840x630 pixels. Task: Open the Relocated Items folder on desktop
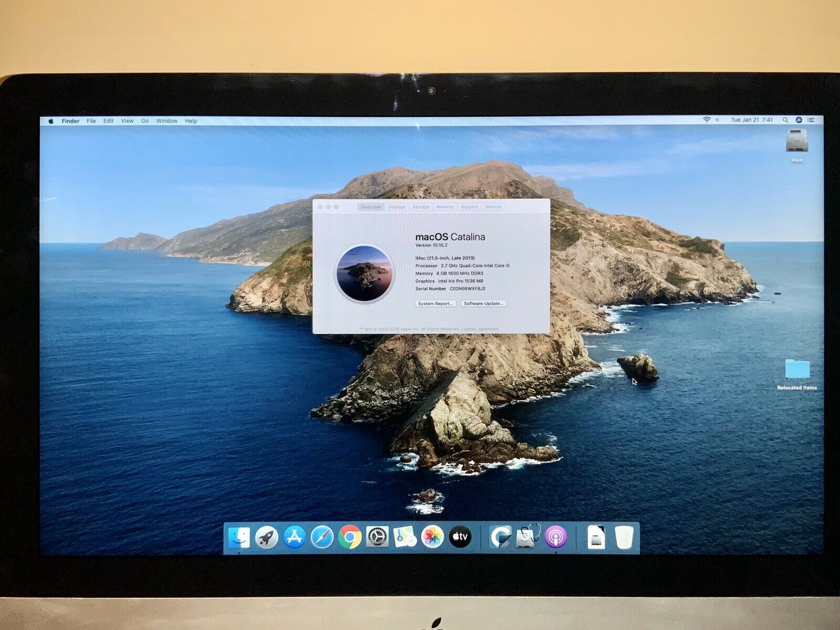(797, 367)
